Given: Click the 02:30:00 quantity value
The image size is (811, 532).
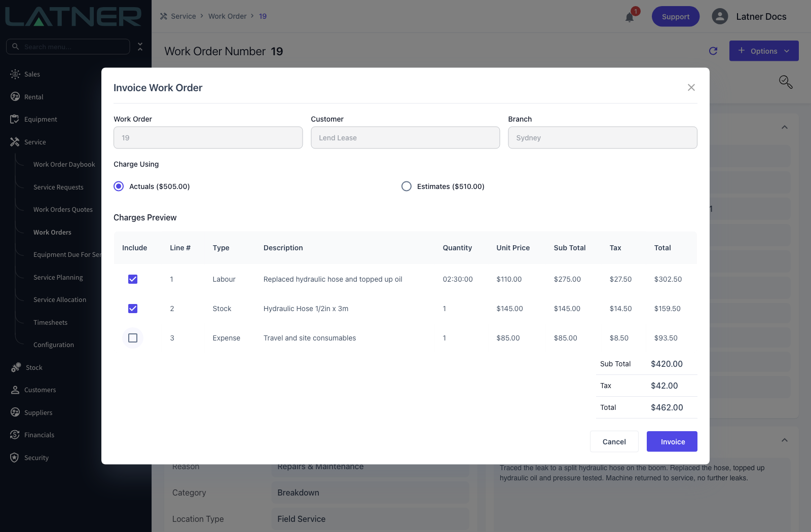Looking at the screenshot, I should [458, 279].
